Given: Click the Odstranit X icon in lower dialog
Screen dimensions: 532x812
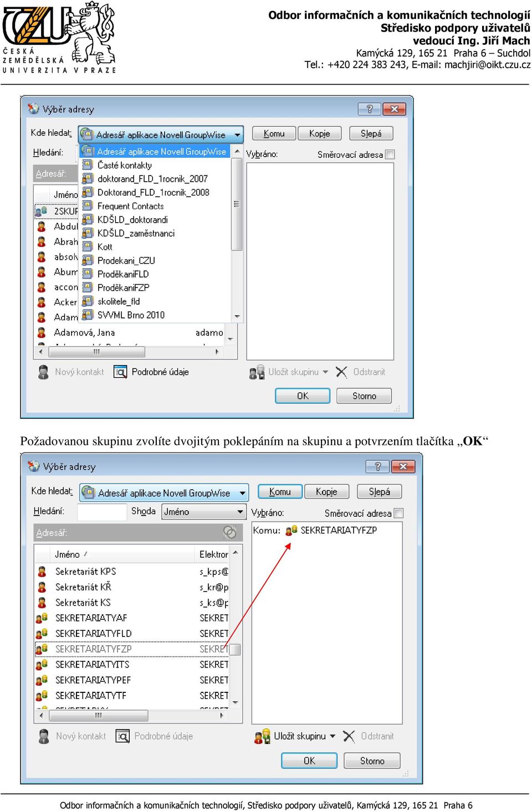Looking at the screenshot, I should pos(349,736).
